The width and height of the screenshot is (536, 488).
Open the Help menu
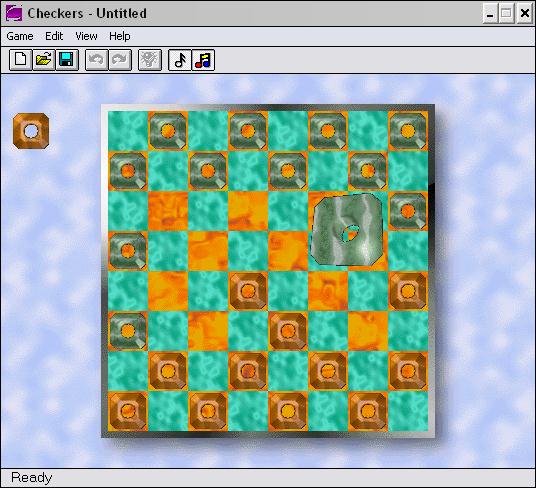coord(120,36)
